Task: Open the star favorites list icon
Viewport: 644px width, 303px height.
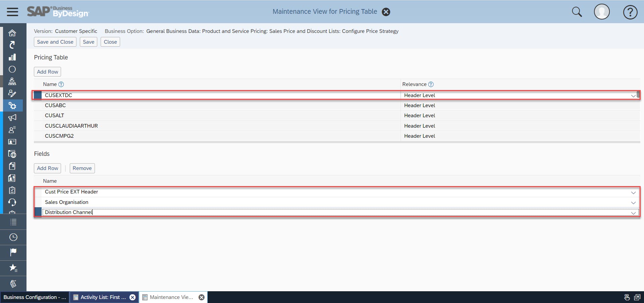Action: tap(13, 268)
